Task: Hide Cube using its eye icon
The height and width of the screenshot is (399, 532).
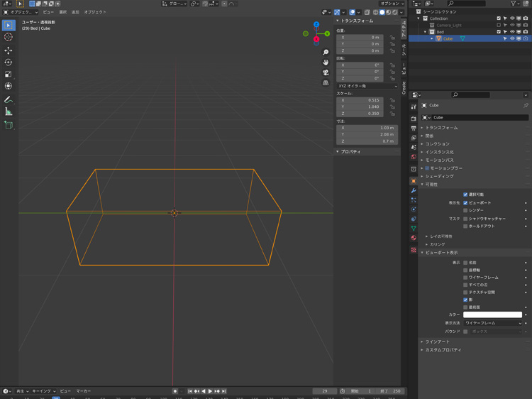Action: pos(512,38)
